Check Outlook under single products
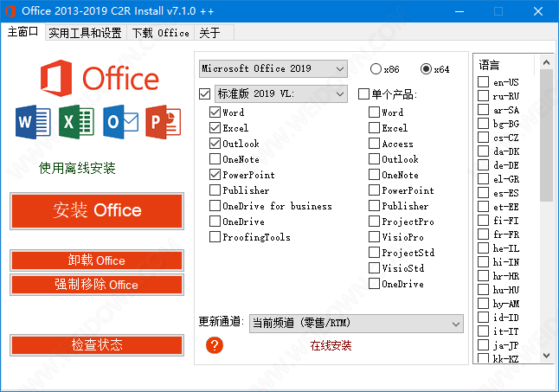Viewport: 559px width, 392px height. [x=375, y=159]
